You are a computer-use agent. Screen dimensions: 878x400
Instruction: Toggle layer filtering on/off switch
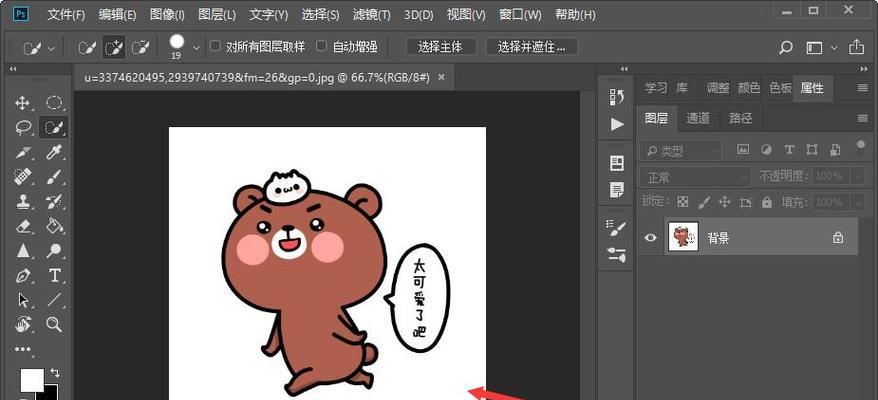pos(860,147)
